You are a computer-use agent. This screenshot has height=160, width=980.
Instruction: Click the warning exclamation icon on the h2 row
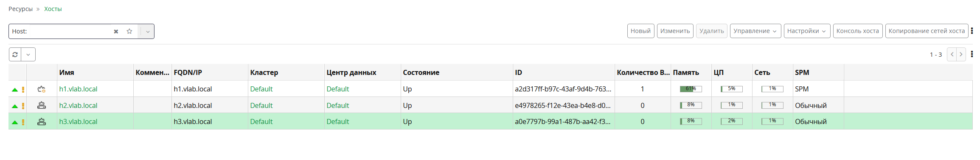[23, 106]
